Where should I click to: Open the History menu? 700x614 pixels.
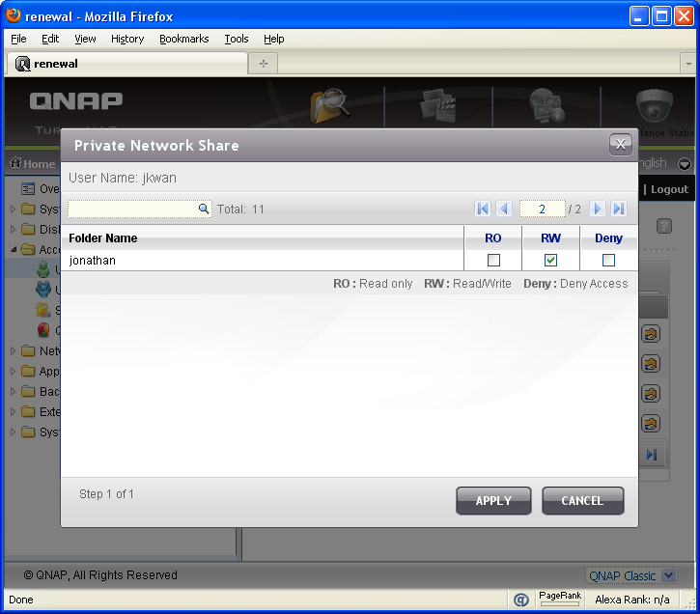point(126,39)
